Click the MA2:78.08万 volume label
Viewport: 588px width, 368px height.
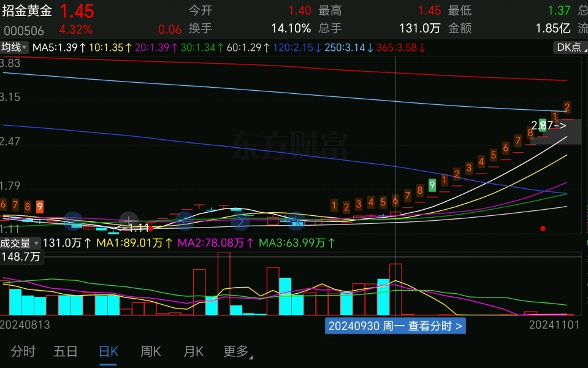click(x=216, y=243)
